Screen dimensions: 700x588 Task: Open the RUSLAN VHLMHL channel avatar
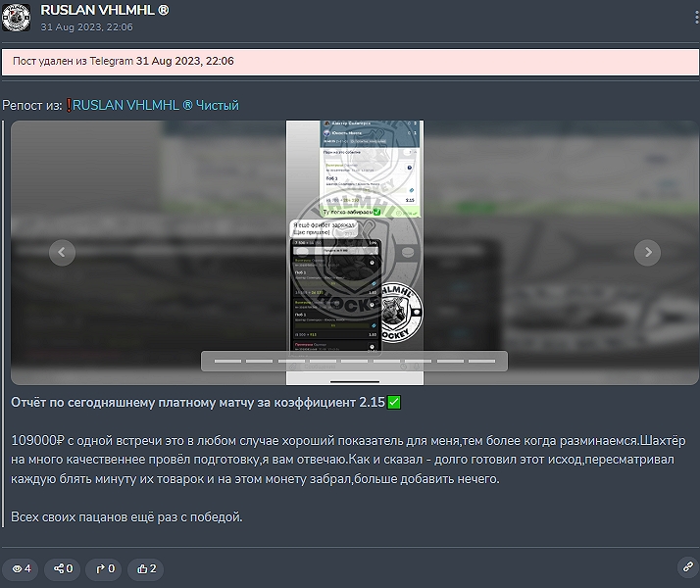coord(20,18)
